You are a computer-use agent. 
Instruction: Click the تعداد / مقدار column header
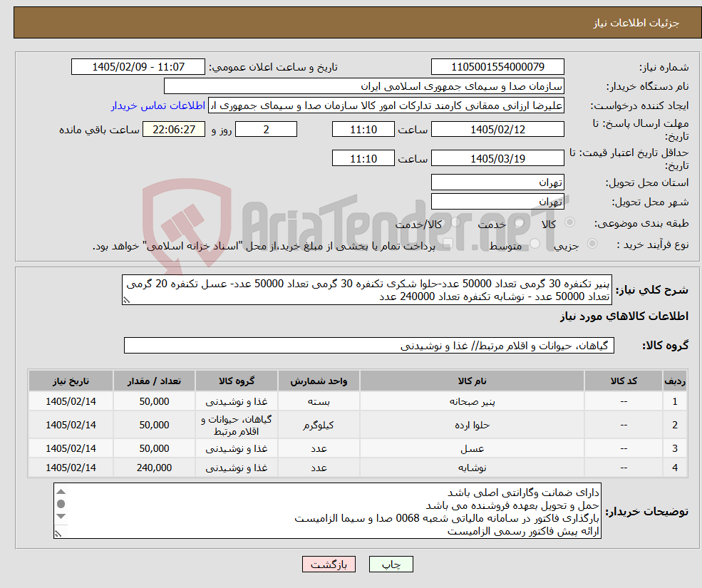[x=154, y=381]
